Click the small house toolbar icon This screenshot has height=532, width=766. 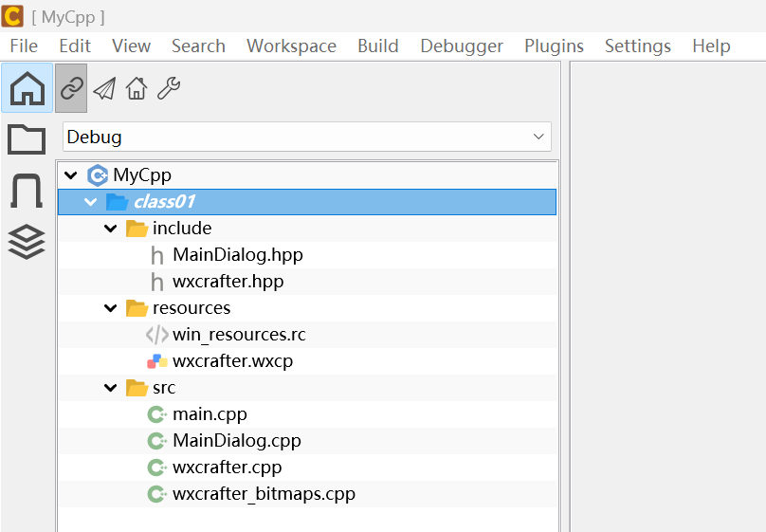137,88
